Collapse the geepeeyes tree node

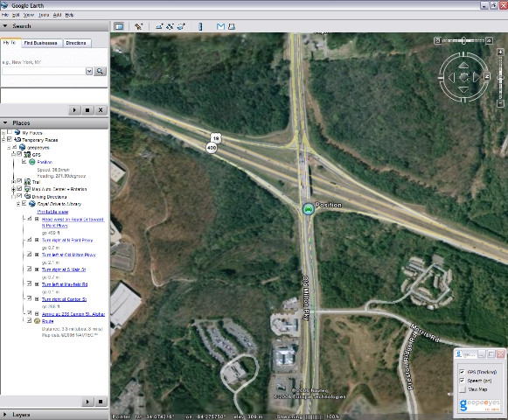[9, 147]
